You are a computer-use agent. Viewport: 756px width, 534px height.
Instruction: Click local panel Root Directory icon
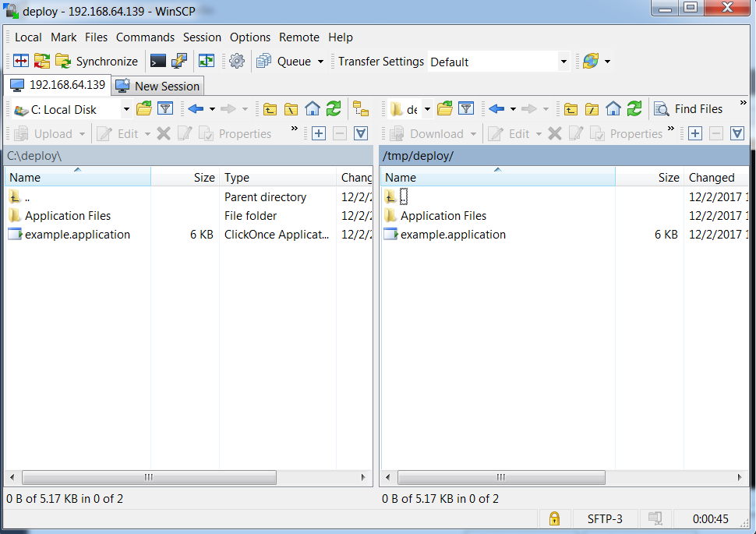pyautogui.click(x=291, y=109)
